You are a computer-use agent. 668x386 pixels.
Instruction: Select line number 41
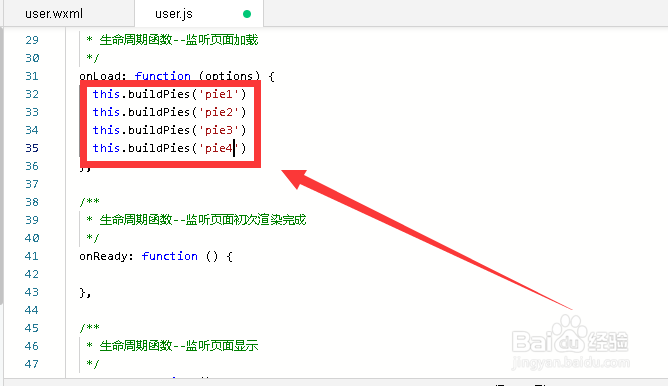tap(32, 256)
